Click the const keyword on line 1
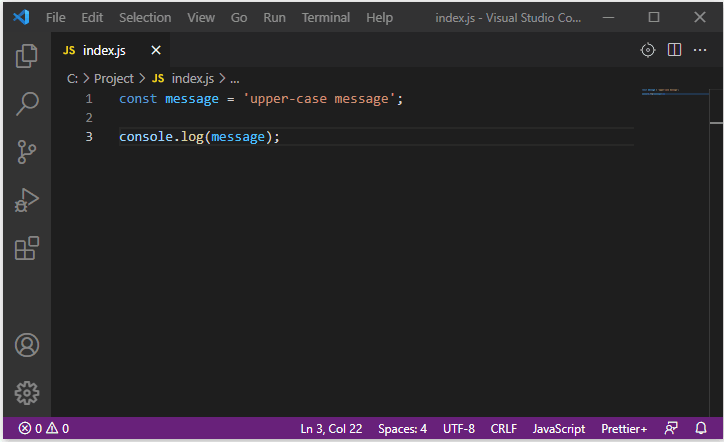Viewport: 724px width, 442px height. (138, 99)
